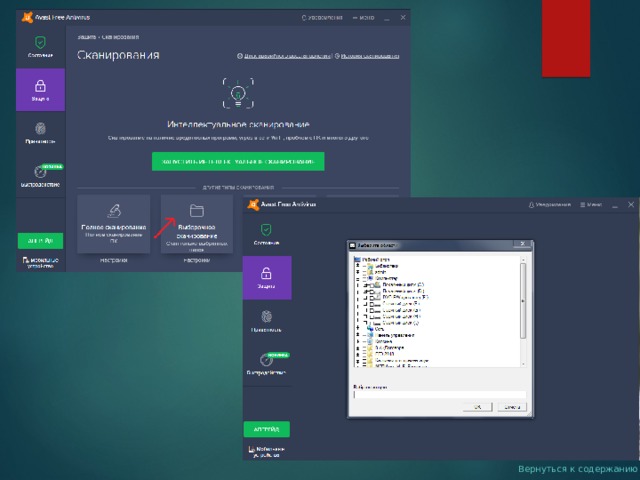Check DVD RW дисковод (F:) checkbox
Viewport: 640px width, 480px height.
coord(372,298)
